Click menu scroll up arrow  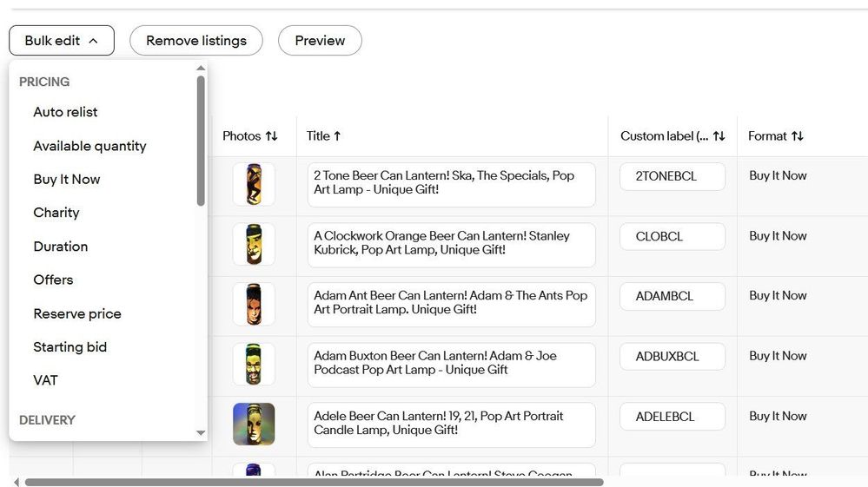tap(201, 68)
